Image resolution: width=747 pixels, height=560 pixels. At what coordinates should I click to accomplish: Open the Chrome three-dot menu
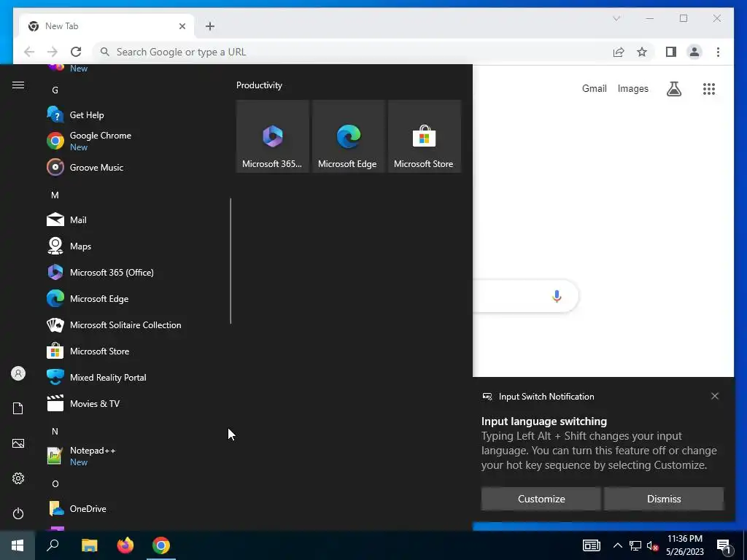click(x=718, y=52)
